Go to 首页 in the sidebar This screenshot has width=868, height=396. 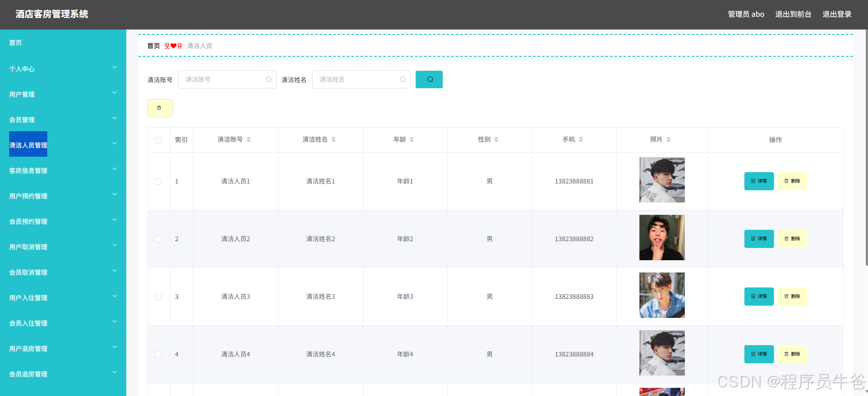[x=15, y=43]
